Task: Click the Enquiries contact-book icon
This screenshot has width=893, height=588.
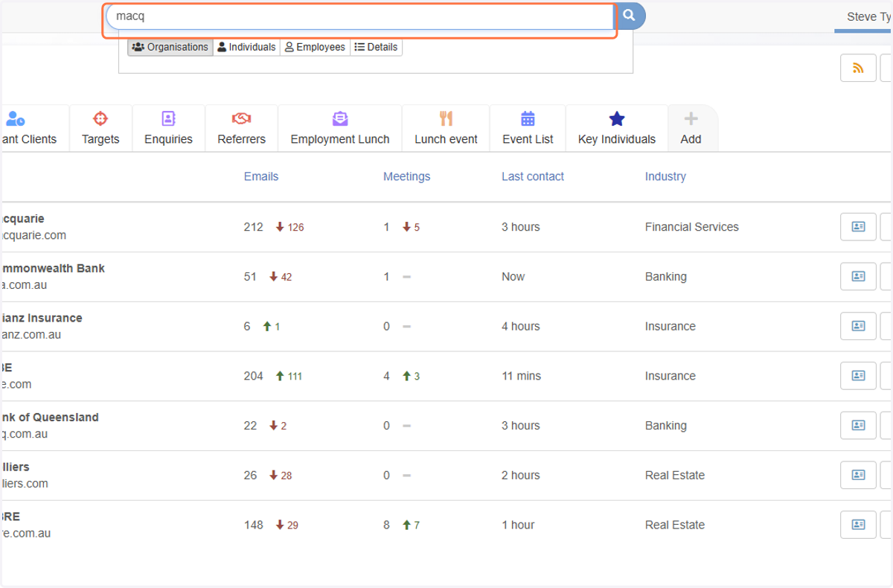Action: point(168,118)
